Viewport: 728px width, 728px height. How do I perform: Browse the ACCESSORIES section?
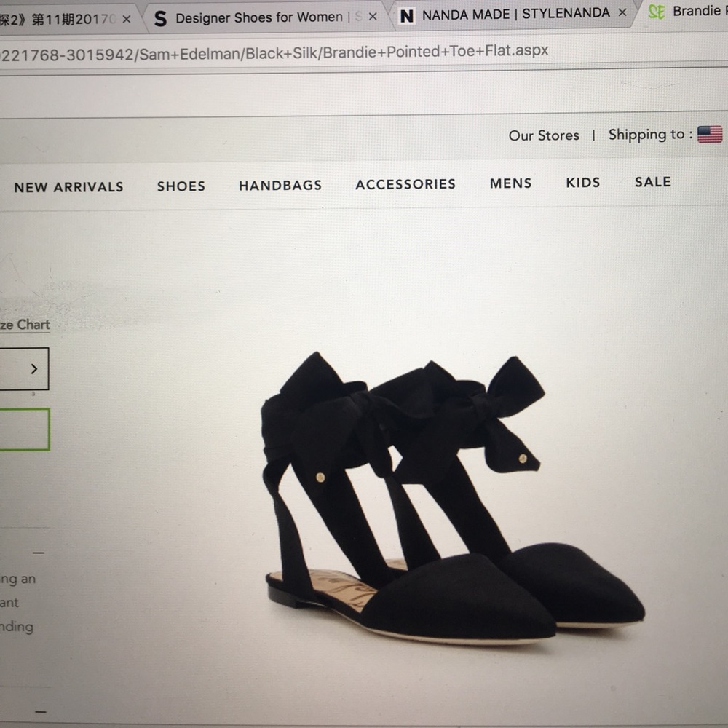[x=405, y=184]
